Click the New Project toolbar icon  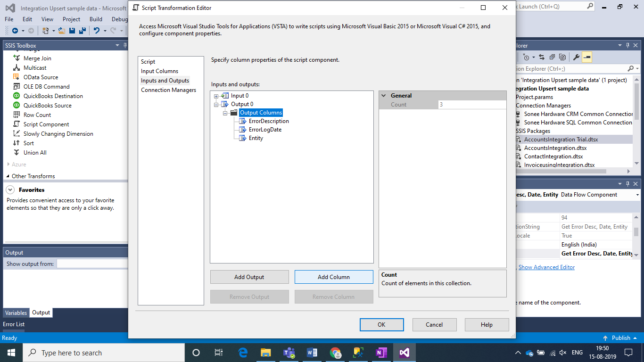coord(46,31)
